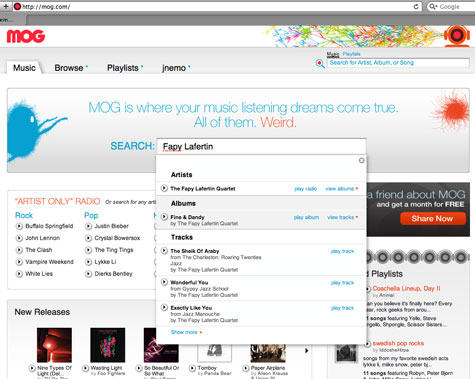Open Coachella Lineup, Day II playlist
The image size is (475, 379).
tap(406, 288)
